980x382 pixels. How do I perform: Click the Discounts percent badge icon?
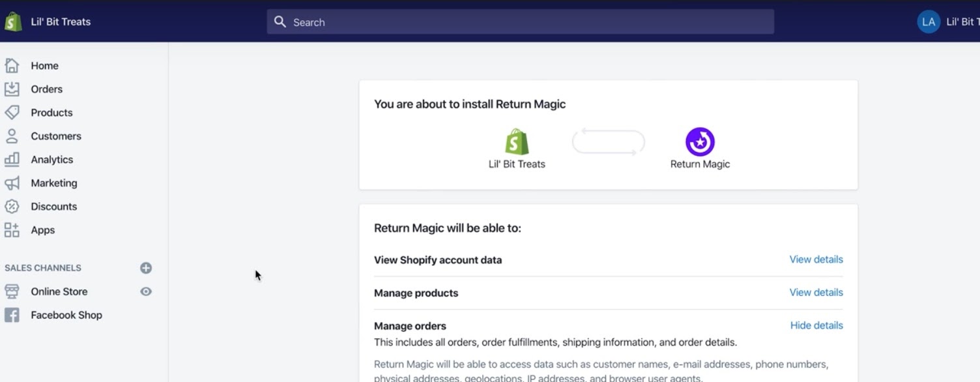click(12, 206)
